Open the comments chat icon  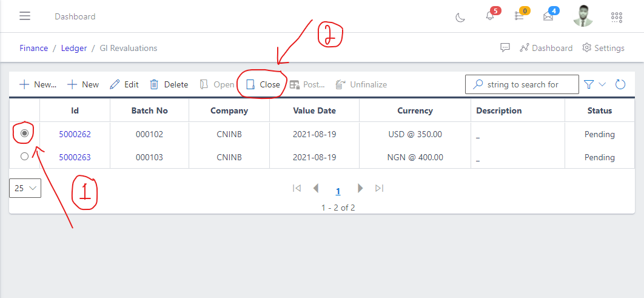pyautogui.click(x=505, y=48)
